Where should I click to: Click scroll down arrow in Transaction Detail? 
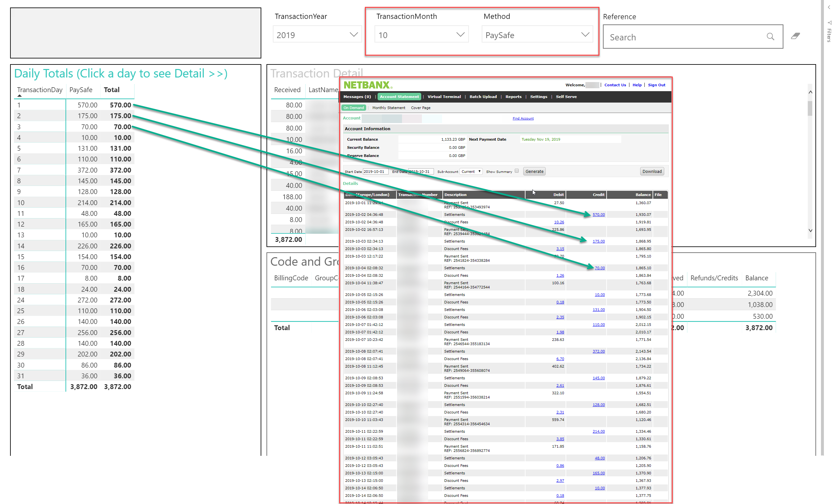click(x=810, y=231)
